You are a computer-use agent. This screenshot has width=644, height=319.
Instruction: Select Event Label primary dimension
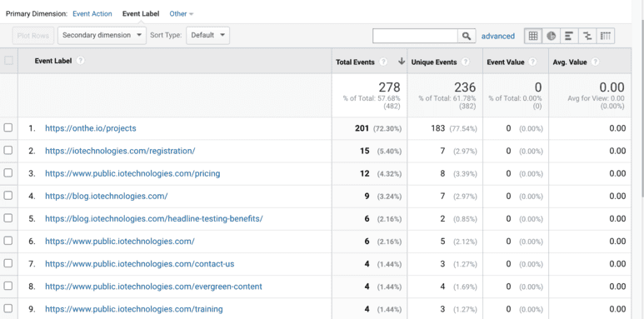click(141, 13)
